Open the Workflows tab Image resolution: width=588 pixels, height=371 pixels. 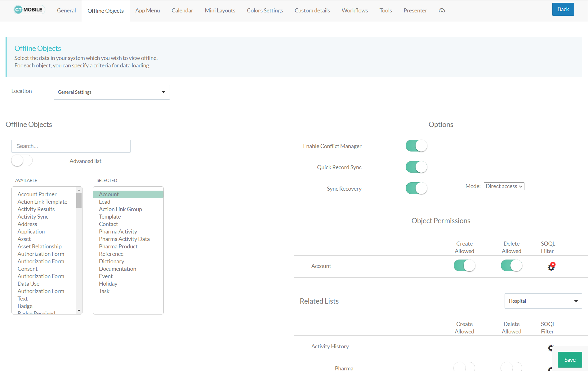[x=354, y=11]
